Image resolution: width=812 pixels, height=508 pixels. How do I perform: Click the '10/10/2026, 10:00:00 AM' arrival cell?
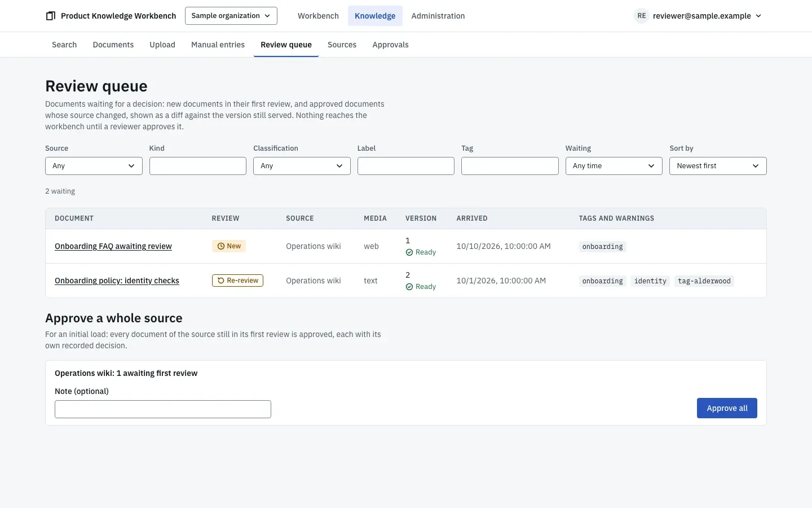tap(504, 246)
